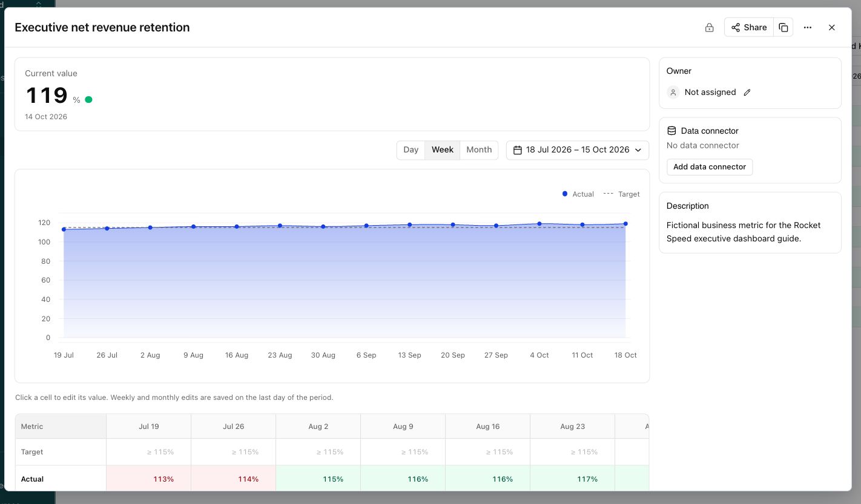Screen dimensions: 861x504
Task: Edit the Actual cell under Aug 9
Action: (x=403, y=479)
